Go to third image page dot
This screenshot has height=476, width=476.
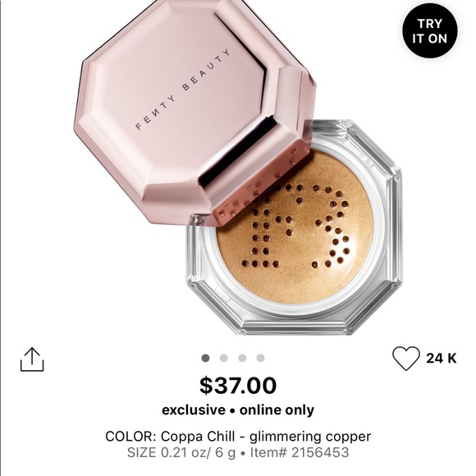coord(242,358)
